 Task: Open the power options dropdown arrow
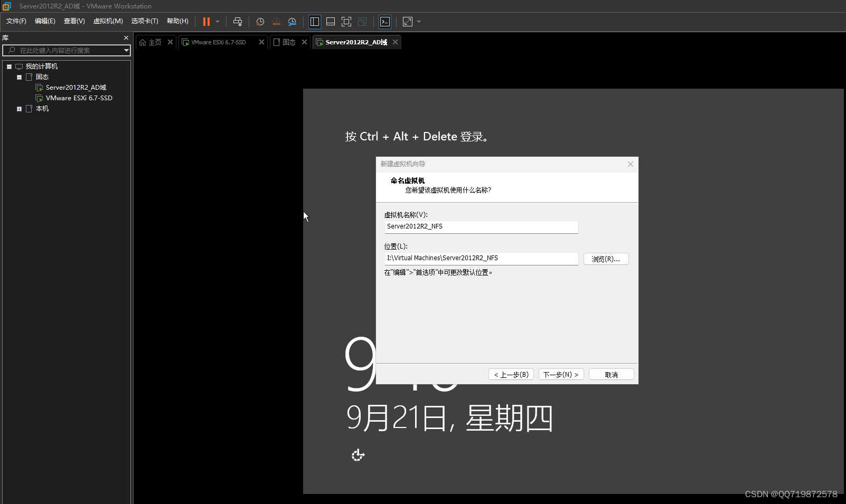(x=218, y=22)
